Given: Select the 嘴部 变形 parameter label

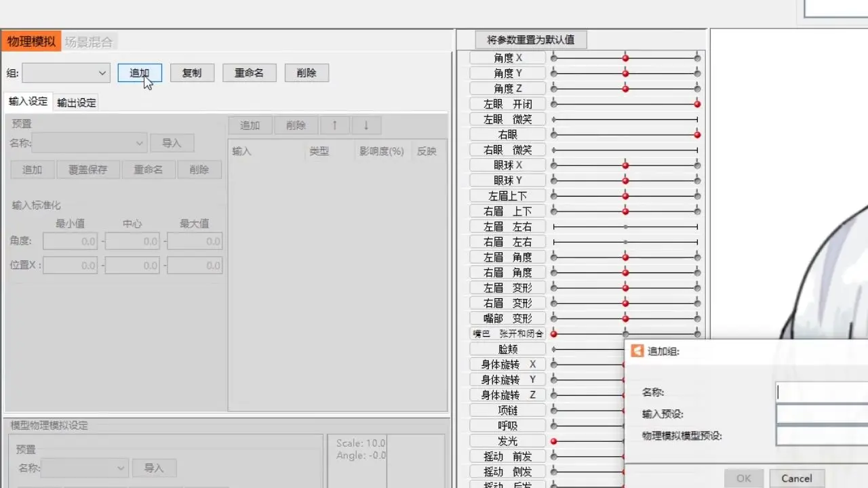Looking at the screenshot, I should (x=508, y=319).
